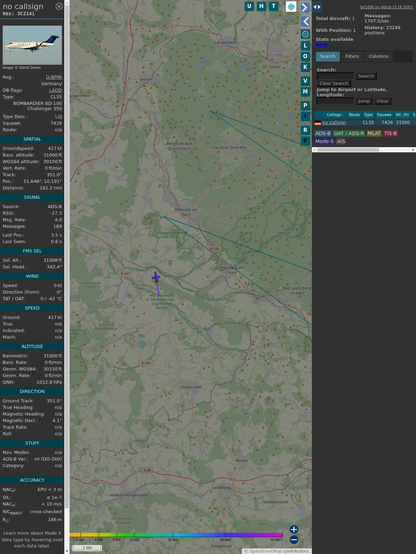Click the UAT / ADS-R legend label

(x=348, y=133)
